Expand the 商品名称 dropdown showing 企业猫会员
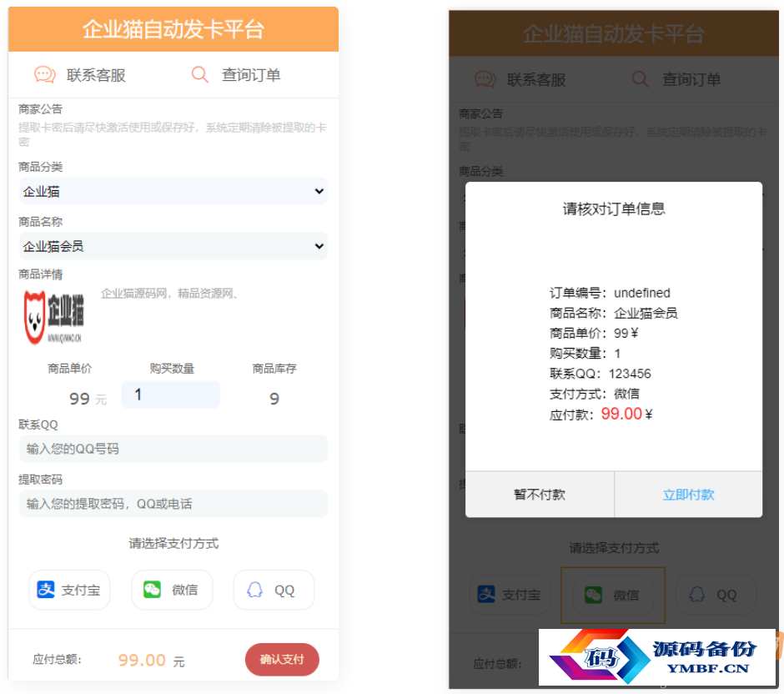 [x=173, y=246]
